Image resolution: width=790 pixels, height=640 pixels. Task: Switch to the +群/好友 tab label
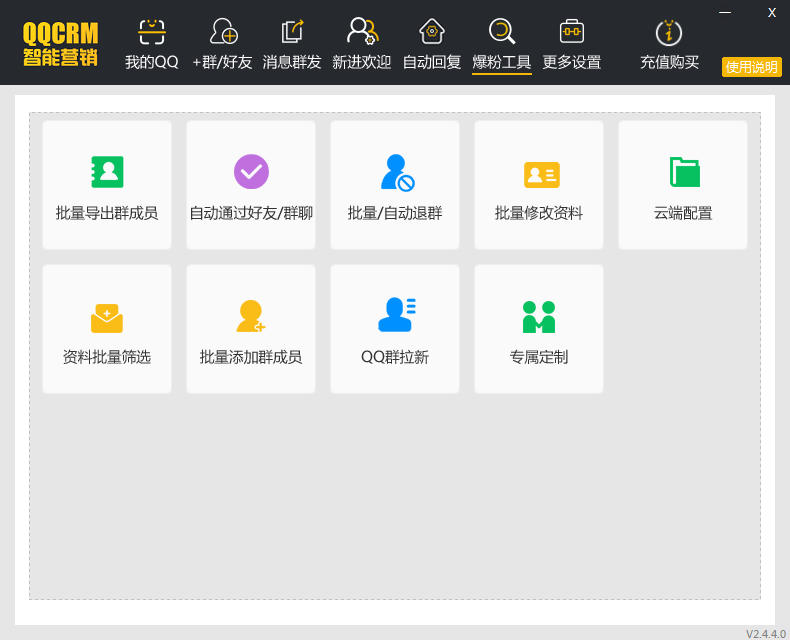pyautogui.click(x=222, y=62)
